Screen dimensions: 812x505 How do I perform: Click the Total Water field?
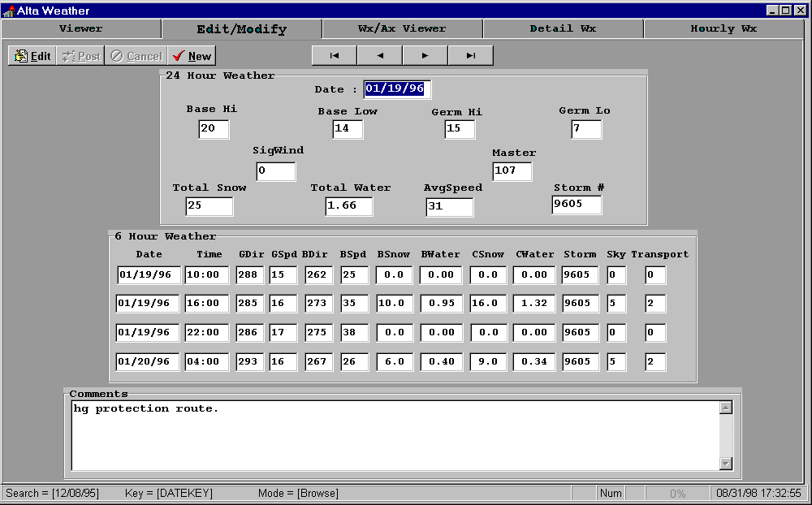pyautogui.click(x=349, y=206)
